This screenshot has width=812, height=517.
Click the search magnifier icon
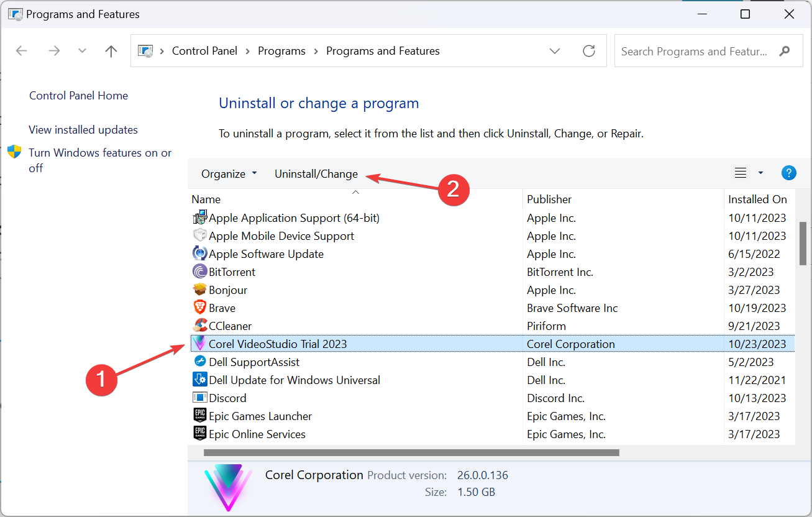pos(785,51)
